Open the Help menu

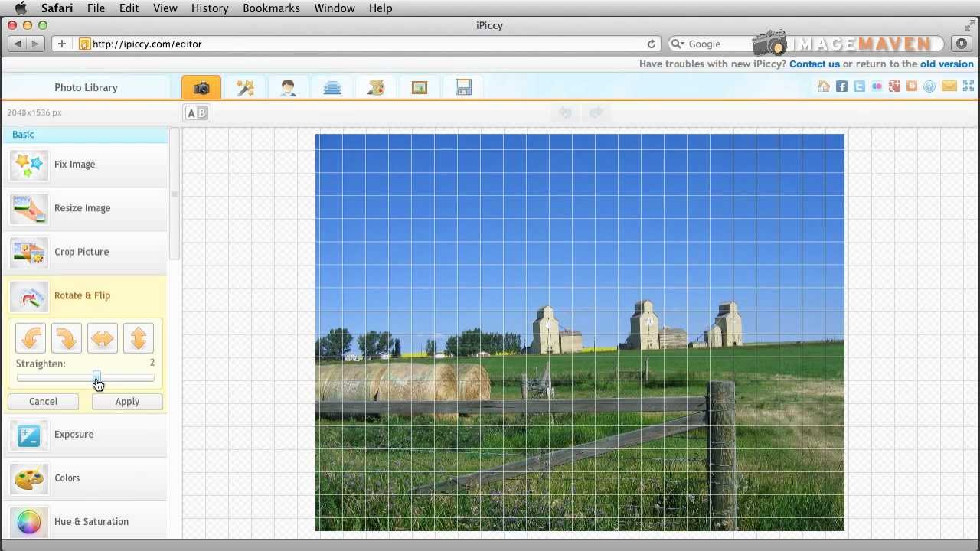point(381,8)
